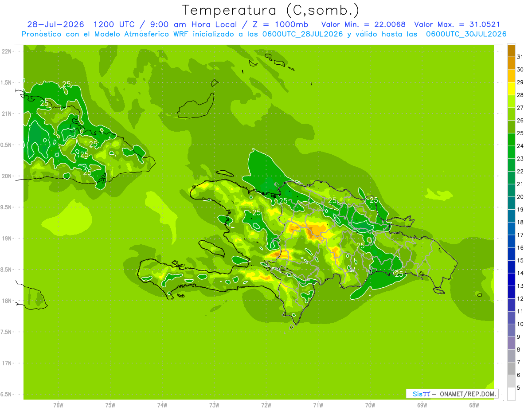
Task: Click the SisPI ONAMET/REP.DOM. watermark label
Action: [452, 394]
